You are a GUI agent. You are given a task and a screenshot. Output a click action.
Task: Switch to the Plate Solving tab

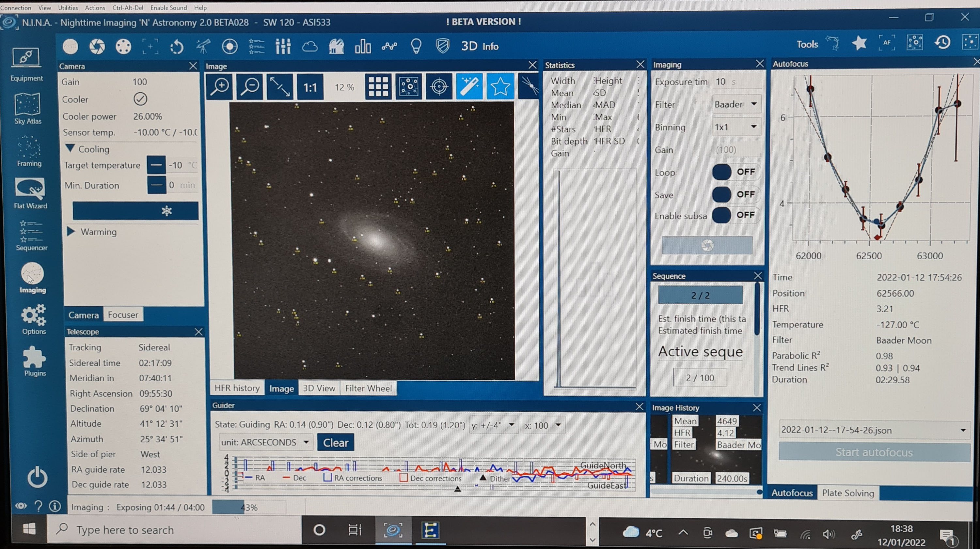pyautogui.click(x=848, y=493)
